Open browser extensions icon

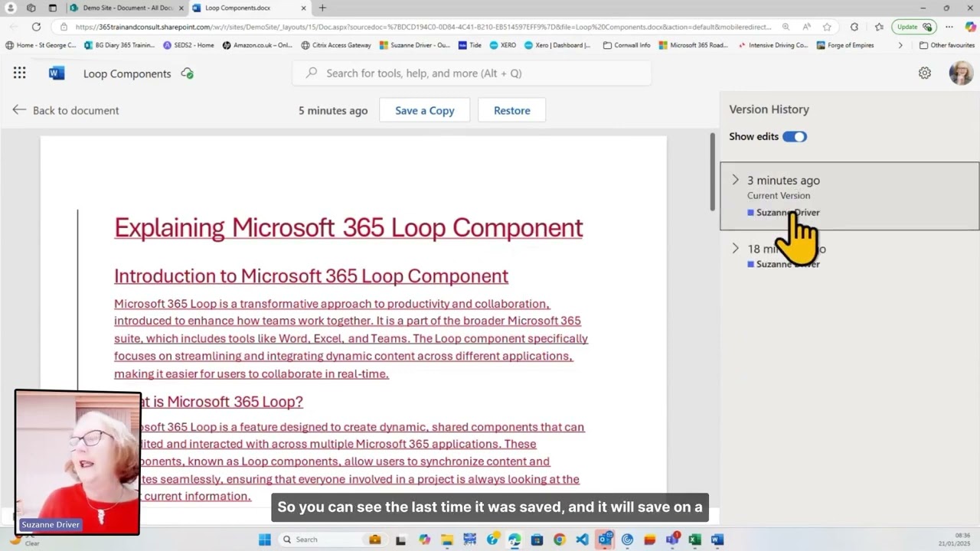point(854,27)
